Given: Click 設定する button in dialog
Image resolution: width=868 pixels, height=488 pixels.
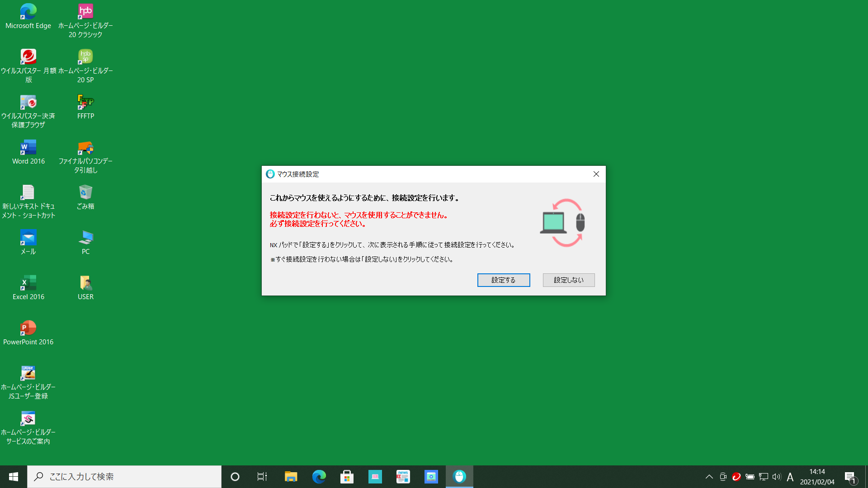Looking at the screenshot, I should [503, 279].
